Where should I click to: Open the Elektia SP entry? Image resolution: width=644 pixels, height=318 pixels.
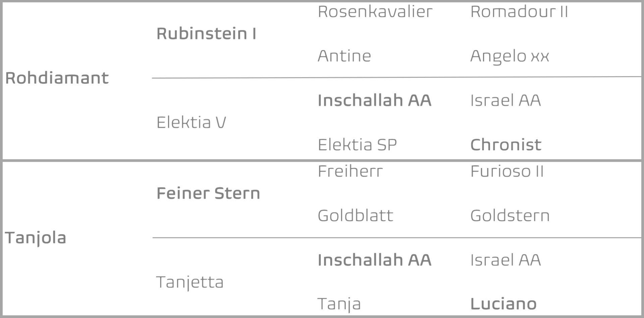point(357,145)
